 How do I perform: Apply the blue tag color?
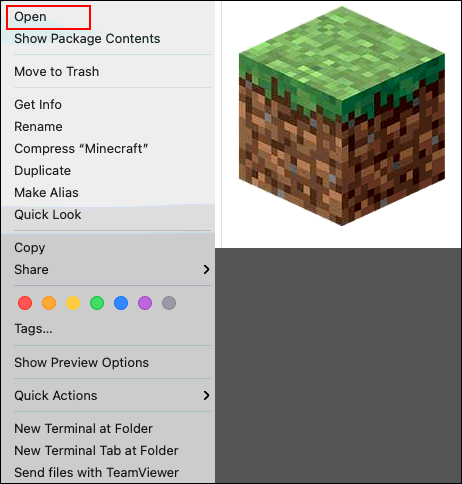pyautogui.click(x=121, y=303)
